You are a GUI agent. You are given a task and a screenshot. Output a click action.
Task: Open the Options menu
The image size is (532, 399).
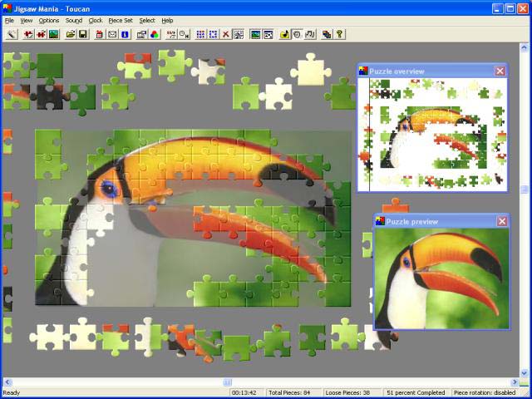click(49, 20)
